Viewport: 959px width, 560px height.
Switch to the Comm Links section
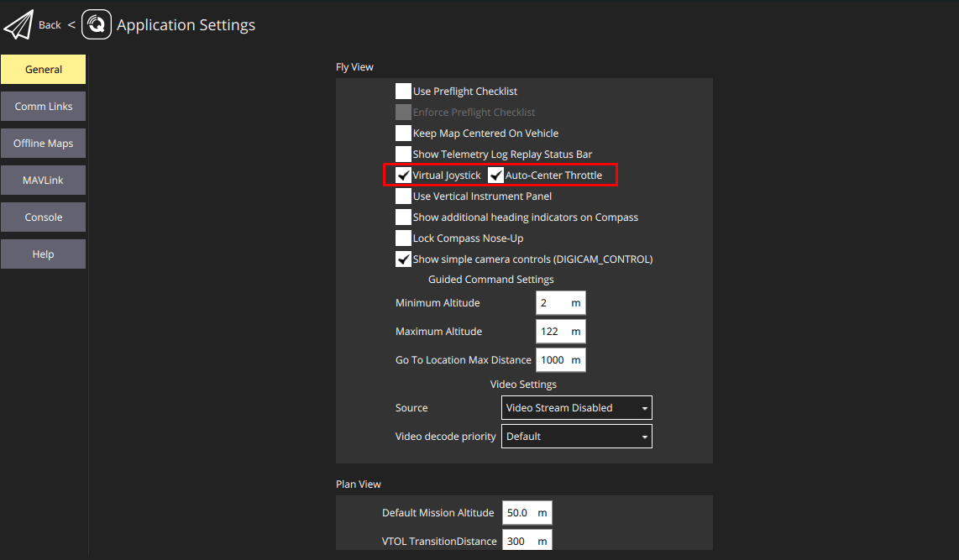43,106
